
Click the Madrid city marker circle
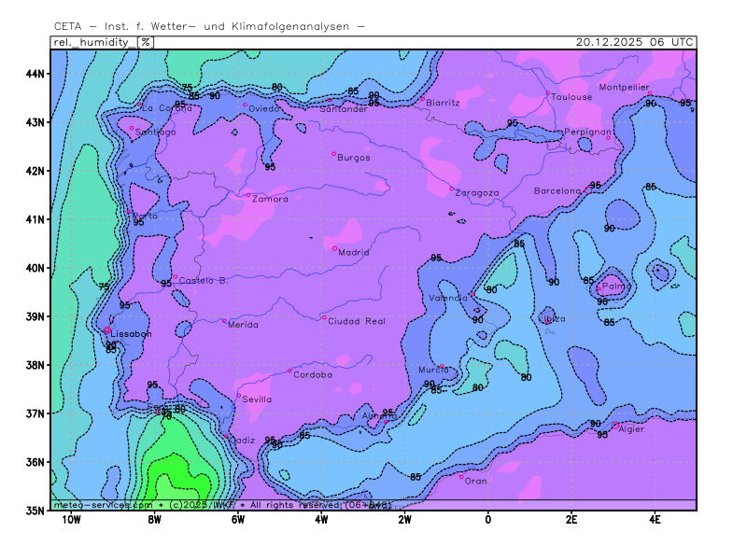click(x=334, y=248)
